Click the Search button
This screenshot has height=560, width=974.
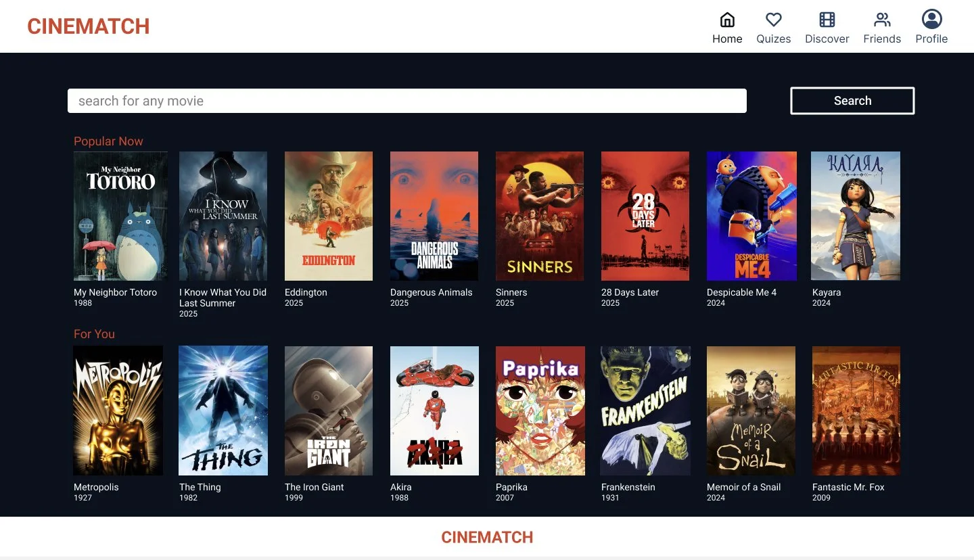pos(852,101)
